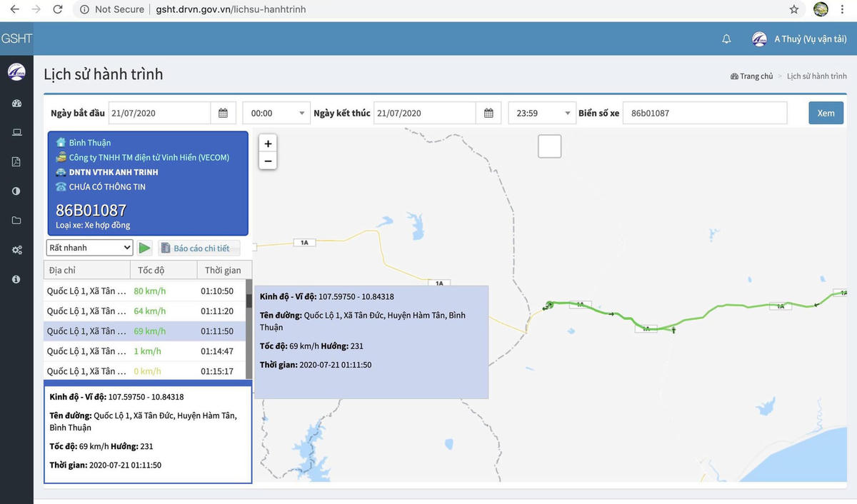Click the laptop monitor icon in sidebar

coord(16,133)
